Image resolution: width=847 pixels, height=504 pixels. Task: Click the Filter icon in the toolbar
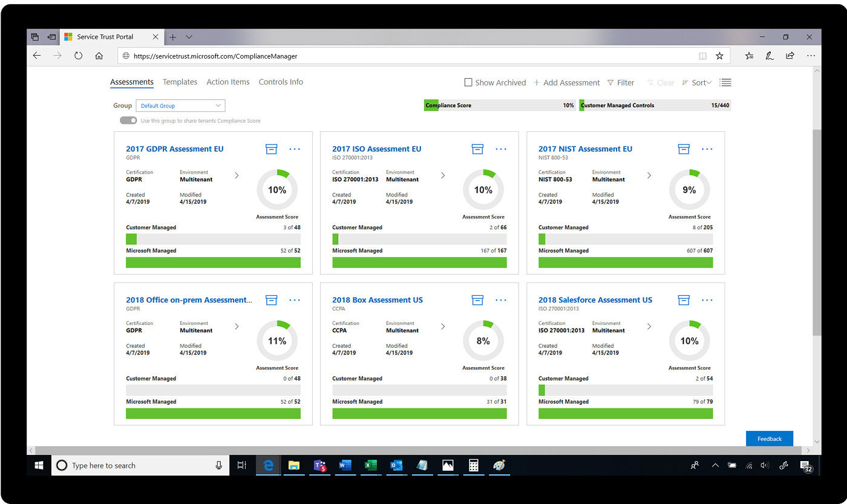click(x=610, y=82)
